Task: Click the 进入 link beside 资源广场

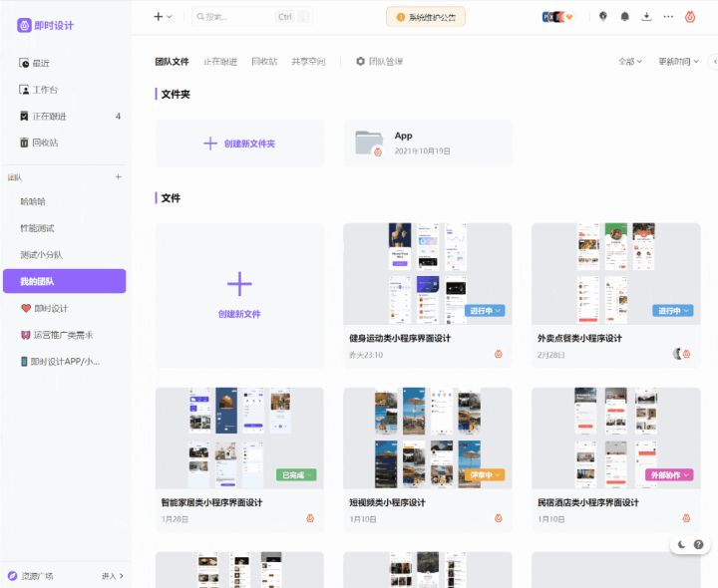Action: coord(113,576)
